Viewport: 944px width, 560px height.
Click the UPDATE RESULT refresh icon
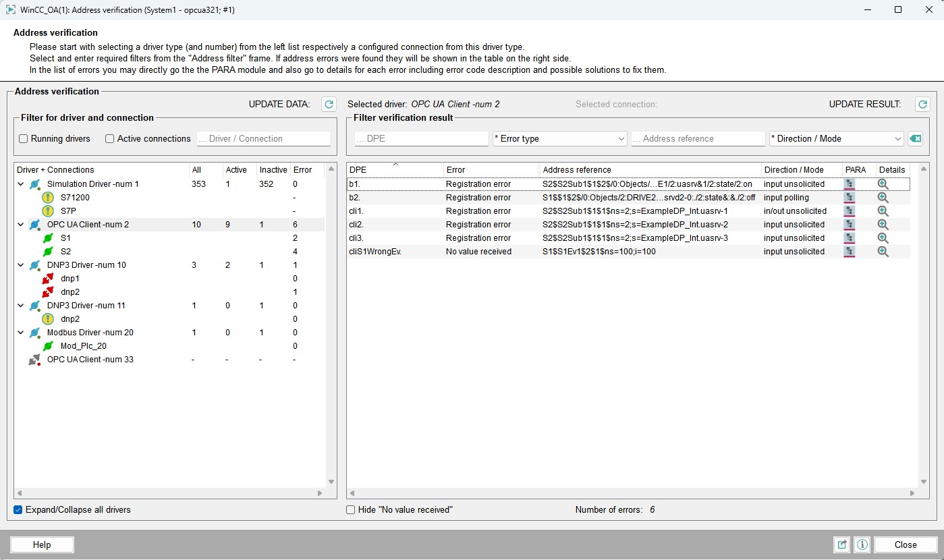pyautogui.click(x=922, y=104)
